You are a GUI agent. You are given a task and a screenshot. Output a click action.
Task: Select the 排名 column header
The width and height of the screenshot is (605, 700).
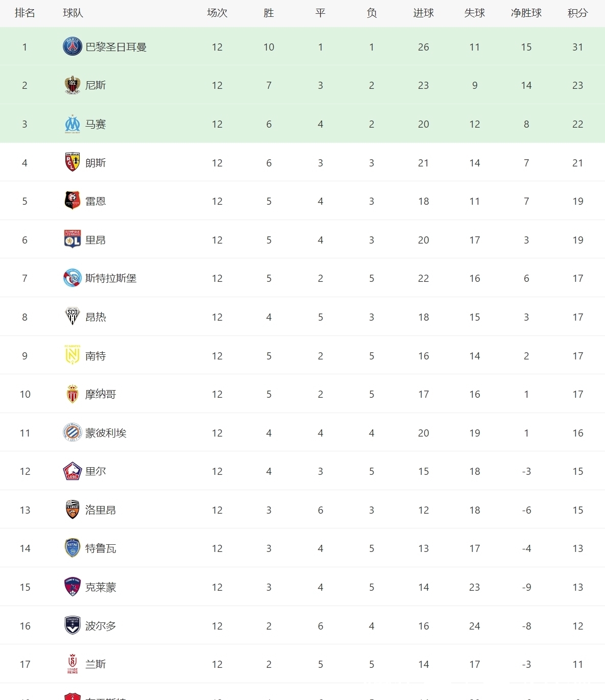25,13
